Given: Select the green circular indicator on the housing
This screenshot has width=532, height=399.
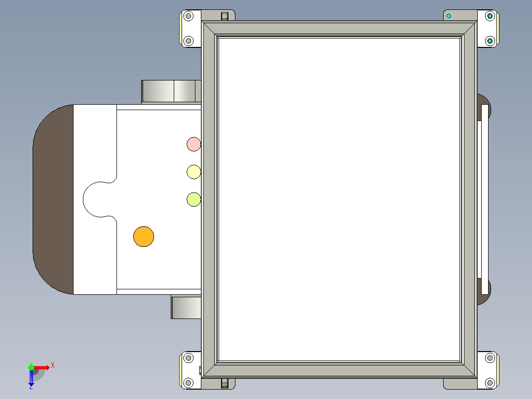Looking at the screenshot, I should tap(194, 199).
